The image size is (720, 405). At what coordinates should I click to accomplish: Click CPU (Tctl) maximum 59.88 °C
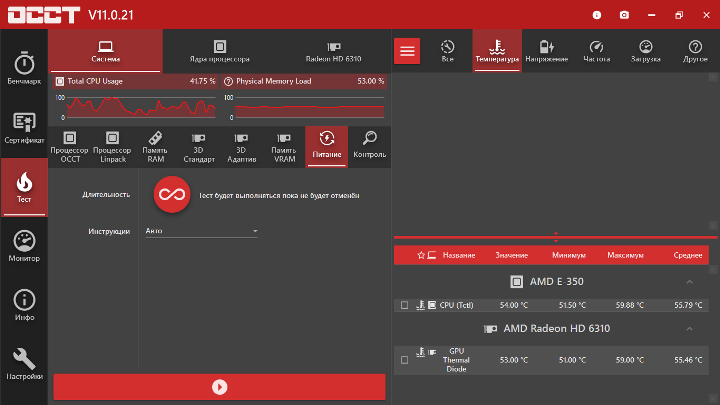(x=630, y=305)
